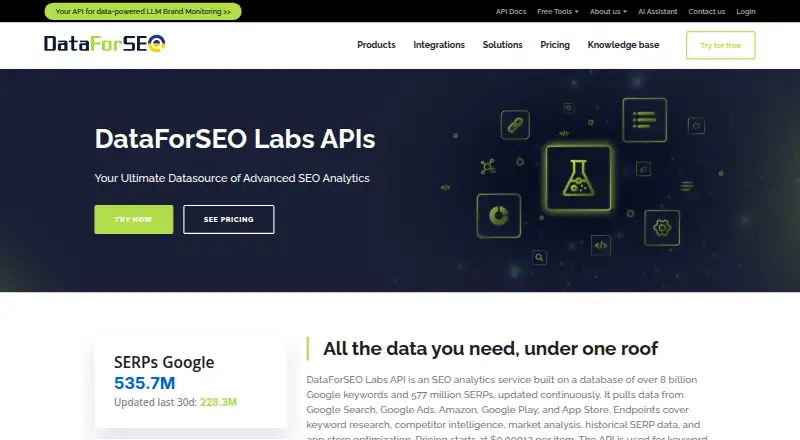This screenshot has height=440, width=800.
Task: Open the AI Assistant link
Action: [657, 11]
